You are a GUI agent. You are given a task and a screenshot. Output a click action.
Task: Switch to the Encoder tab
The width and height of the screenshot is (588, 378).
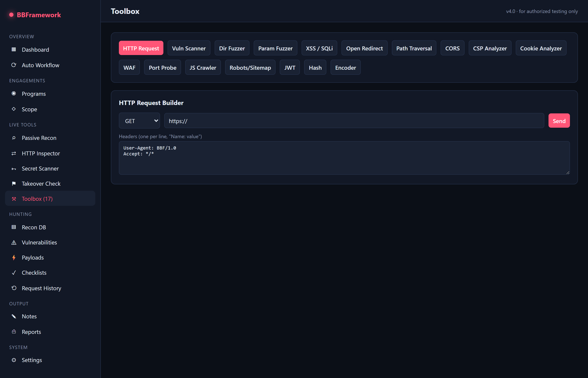click(x=345, y=67)
